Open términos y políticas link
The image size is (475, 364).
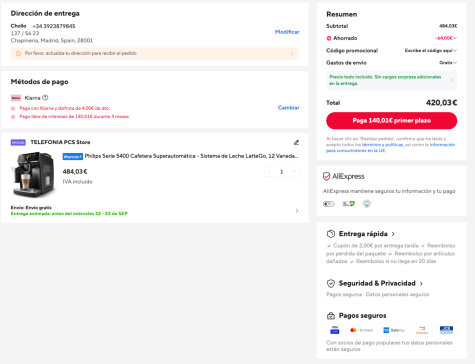tap(382, 145)
